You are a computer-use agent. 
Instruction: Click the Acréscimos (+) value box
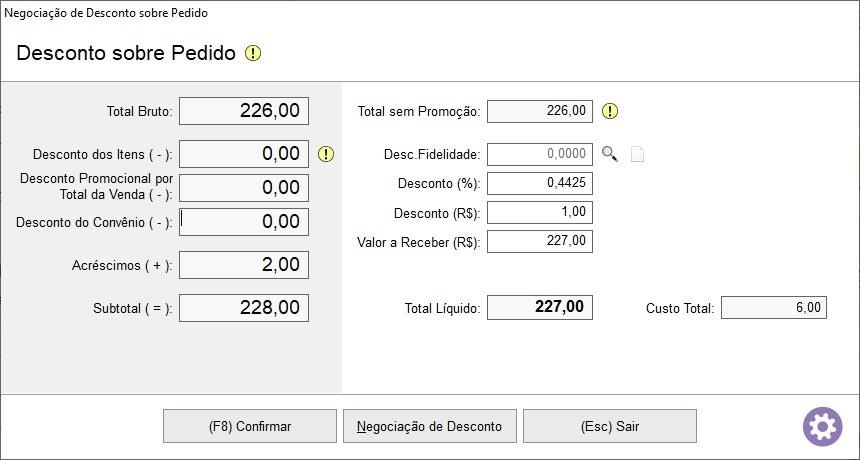(244, 265)
